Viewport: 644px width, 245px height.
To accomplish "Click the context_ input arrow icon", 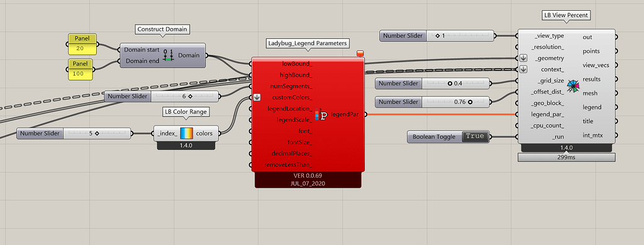I will 523,69.
